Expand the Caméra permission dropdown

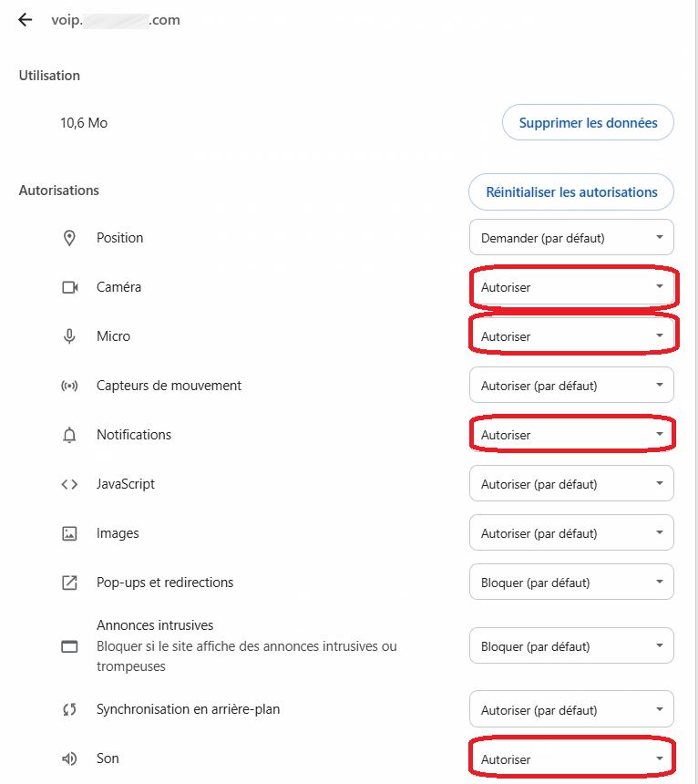click(x=571, y=287)
